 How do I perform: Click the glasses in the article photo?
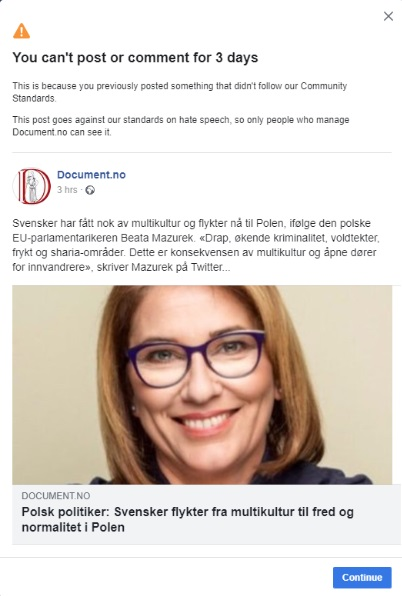coord(196,359)
